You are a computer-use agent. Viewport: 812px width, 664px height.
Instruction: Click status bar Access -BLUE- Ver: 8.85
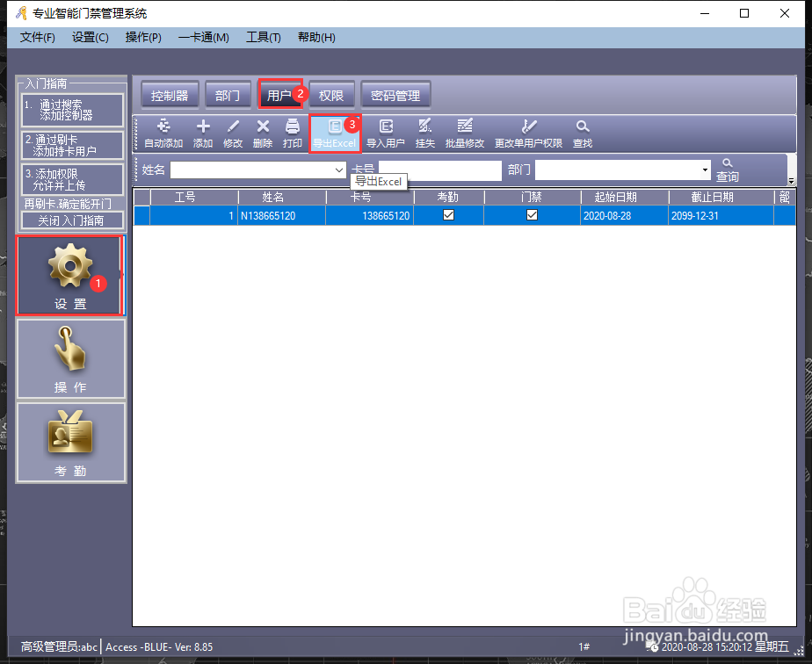click(x=159, y=646)
